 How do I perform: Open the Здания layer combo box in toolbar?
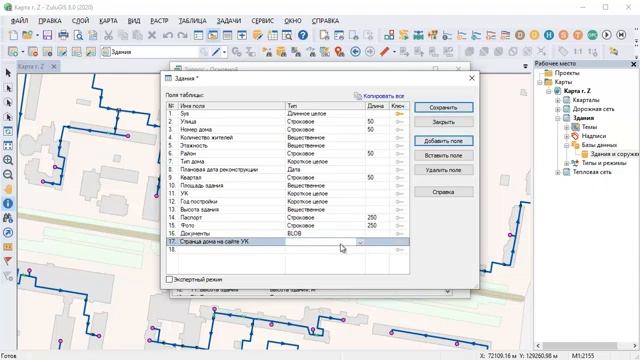[x=150, y=52]
